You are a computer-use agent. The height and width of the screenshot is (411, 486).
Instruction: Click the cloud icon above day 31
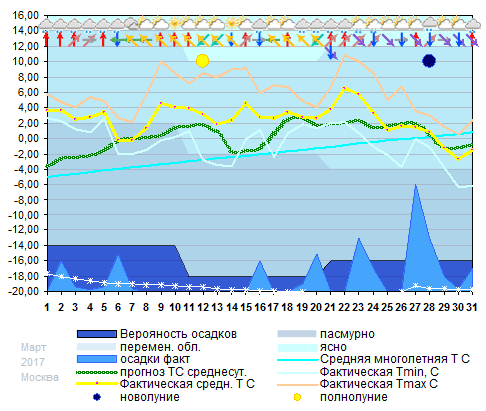tap(473, 24)
